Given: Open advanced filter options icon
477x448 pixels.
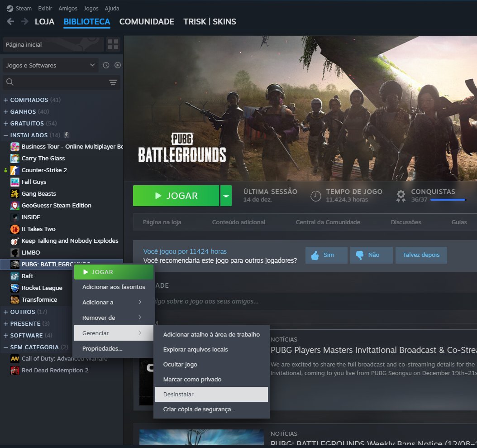Looking at the screenshot, I should pyautogui.click(x=113, y=82).
